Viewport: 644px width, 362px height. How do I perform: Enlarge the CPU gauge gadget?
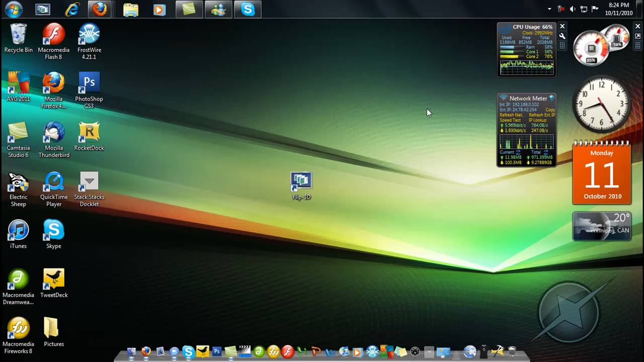(637, 36)
